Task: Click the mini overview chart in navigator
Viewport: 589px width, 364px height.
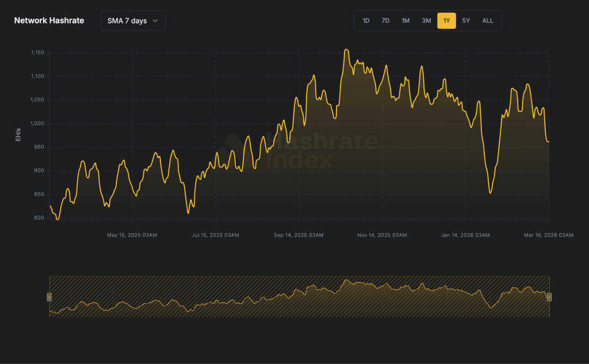Action: pos(299,297)
